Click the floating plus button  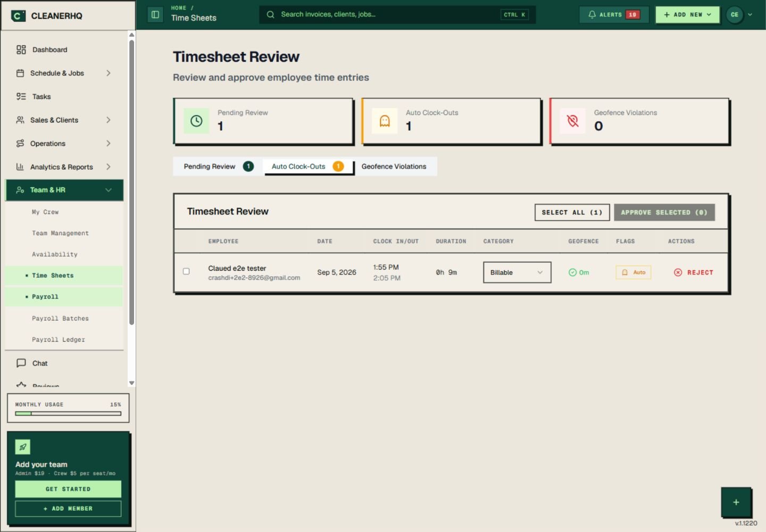pyautogui.click(x=736, y=502)
